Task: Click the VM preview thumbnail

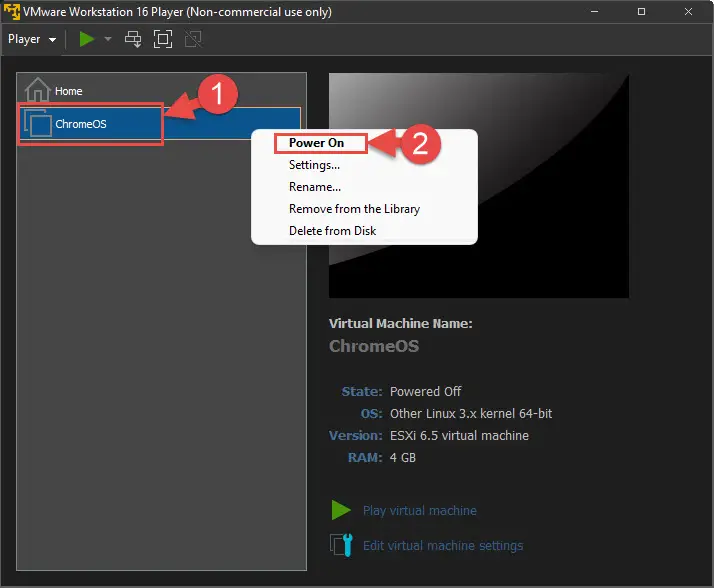Action: [479, 186]
